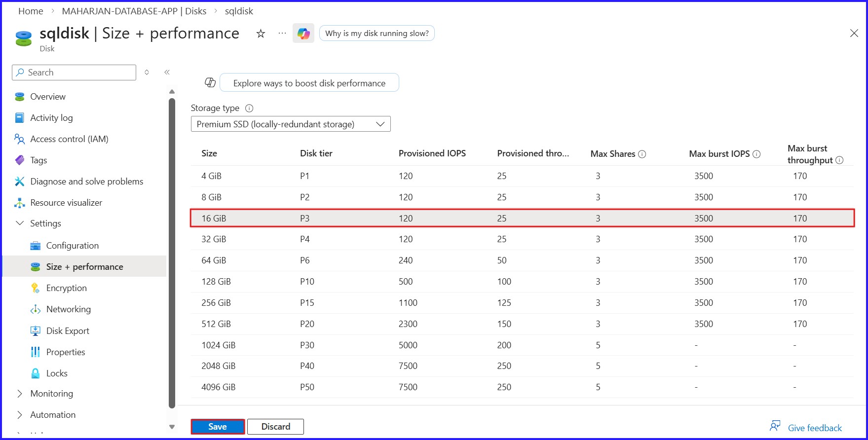The width and height of the screenshot is (868, 440).
Task: Open the Copilot icon in the header
Action: pos(303,34)
